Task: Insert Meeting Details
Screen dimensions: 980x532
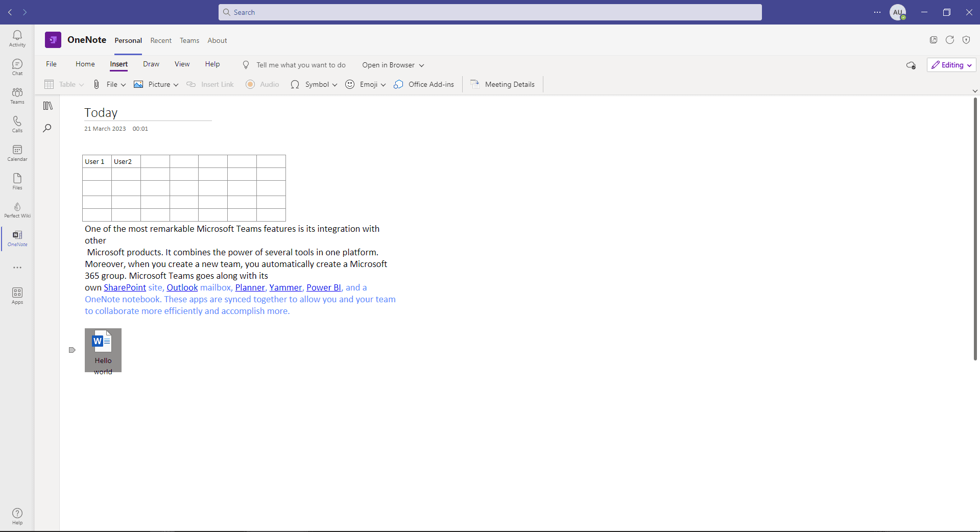Action: 503,84
